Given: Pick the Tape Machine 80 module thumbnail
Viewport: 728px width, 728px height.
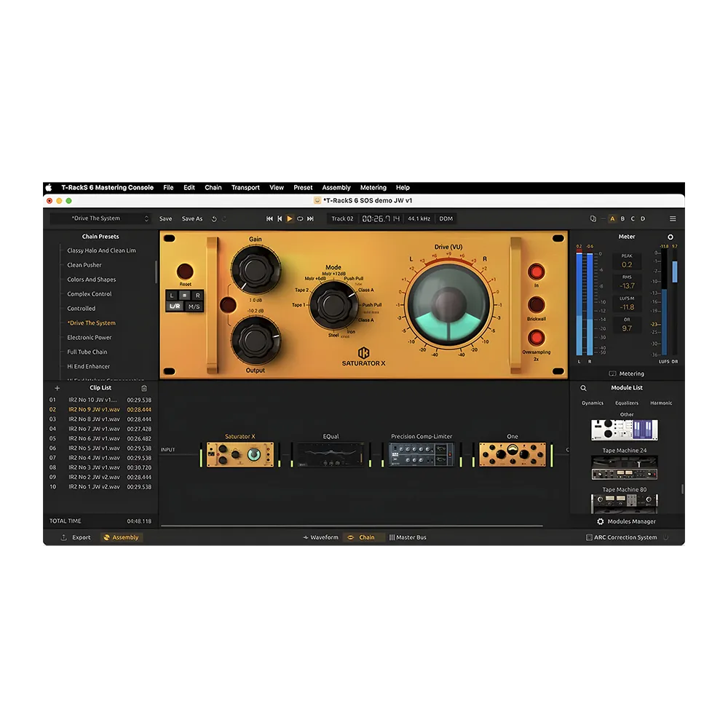Looking at the screenshot, I should click(625, 504).
